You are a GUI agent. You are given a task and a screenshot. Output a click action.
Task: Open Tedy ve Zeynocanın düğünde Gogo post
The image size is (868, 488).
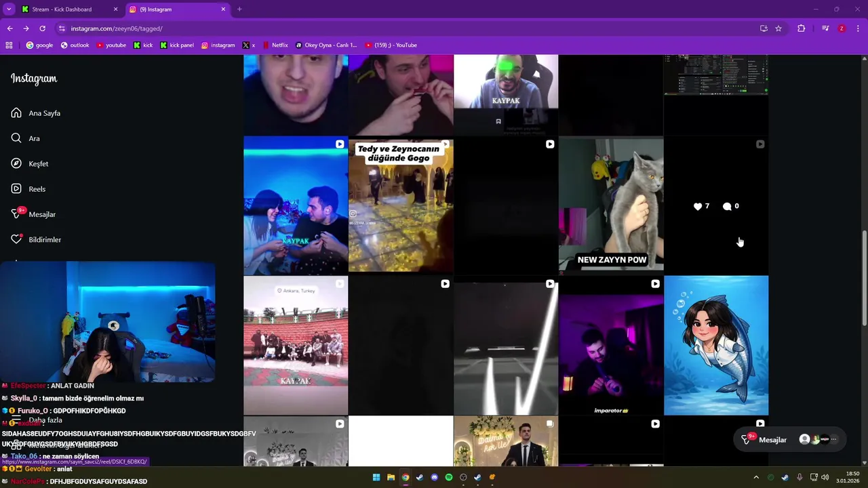401,205
